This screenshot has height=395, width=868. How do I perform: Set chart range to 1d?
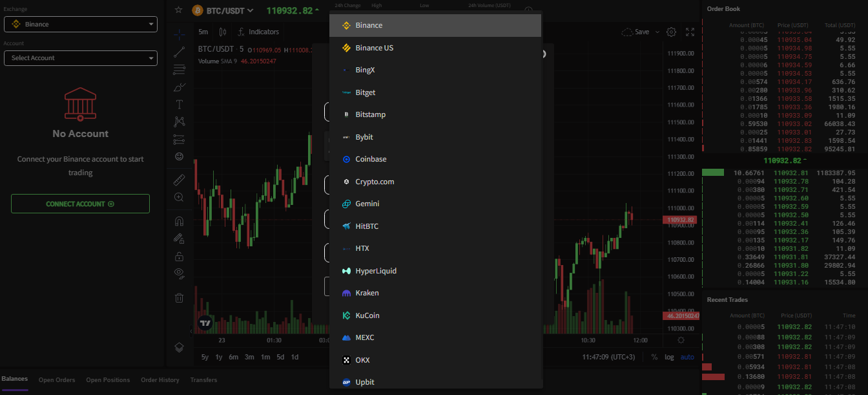point(294,357)
